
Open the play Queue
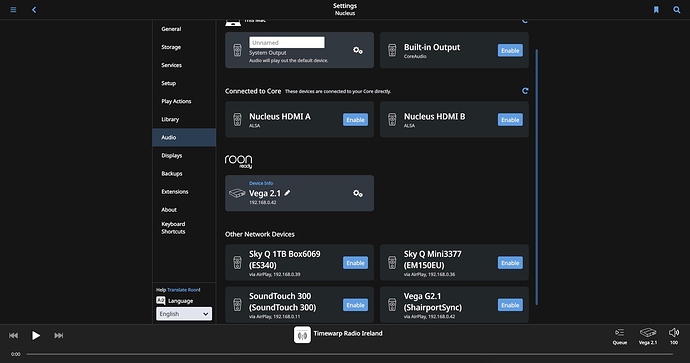[x=620, y=336]
